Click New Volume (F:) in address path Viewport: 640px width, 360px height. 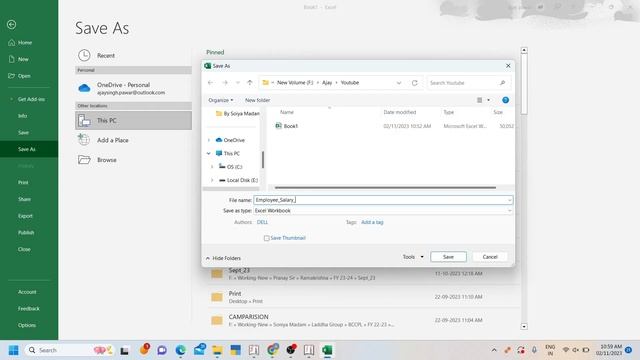coord(295,83)
